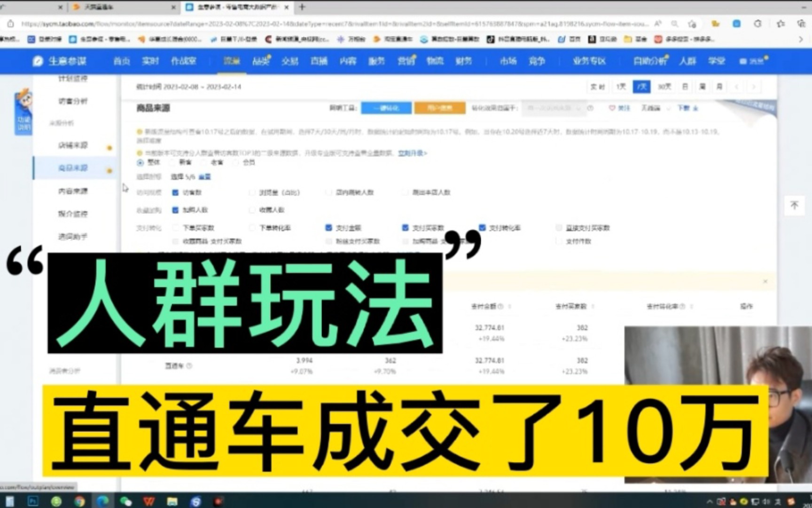Screen dimensions: 812x508
Task: Open WPS Office from the taskbar
Action: pyautogui.click(x=149, y=501)
